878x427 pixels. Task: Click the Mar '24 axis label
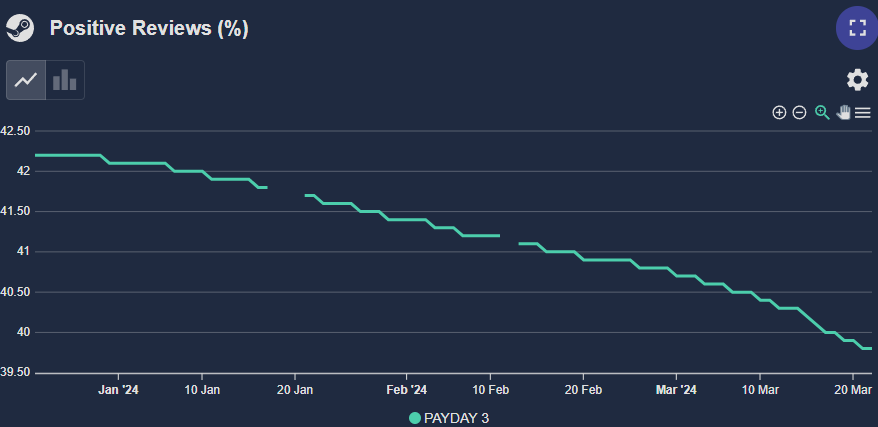[676, 390]
